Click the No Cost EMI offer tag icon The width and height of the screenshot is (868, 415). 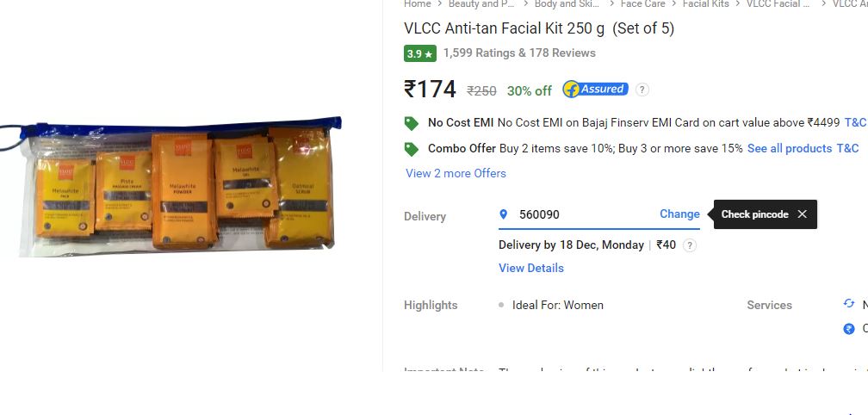[x=412, y=123]
